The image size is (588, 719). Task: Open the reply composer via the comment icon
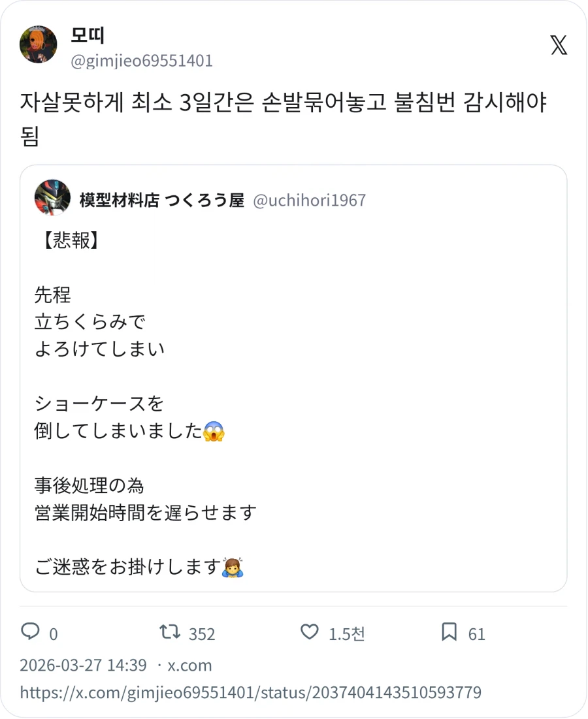[x=31, y=633]
